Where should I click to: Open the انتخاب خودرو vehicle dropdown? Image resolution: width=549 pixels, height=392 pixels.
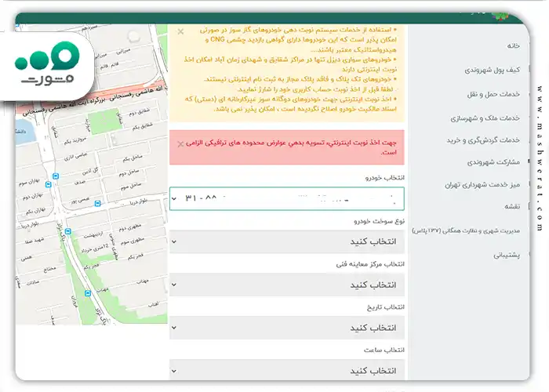coord(287,198)
